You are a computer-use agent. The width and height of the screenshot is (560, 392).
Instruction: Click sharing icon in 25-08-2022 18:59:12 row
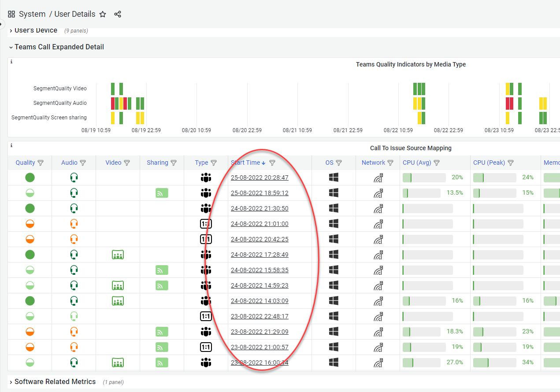[162, 193]
